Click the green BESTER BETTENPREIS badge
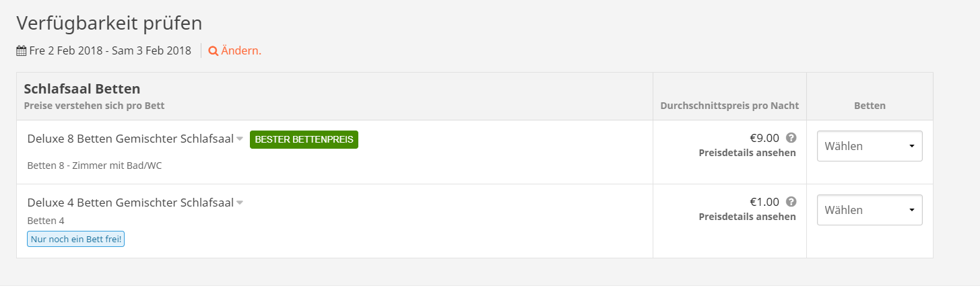Image resolution: width=980 pixels, height=288 pixels. point(304,139)
